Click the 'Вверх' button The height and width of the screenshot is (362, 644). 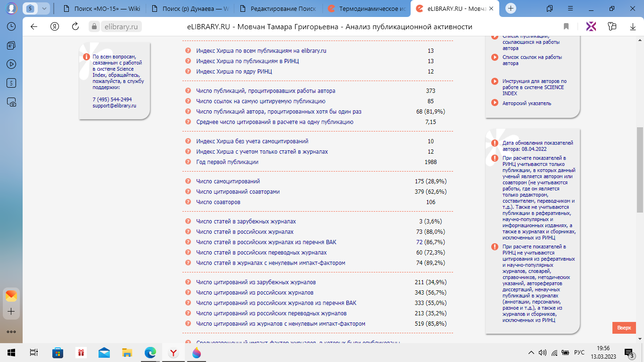[x=624, y=328]
